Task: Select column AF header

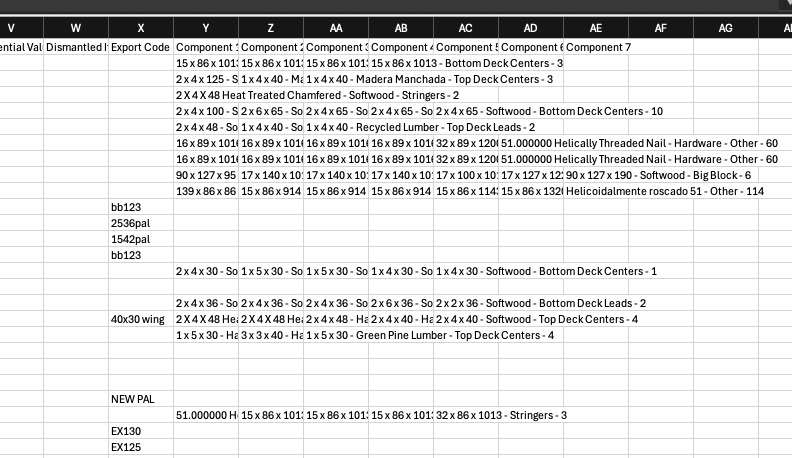Action: pos(661,28)
